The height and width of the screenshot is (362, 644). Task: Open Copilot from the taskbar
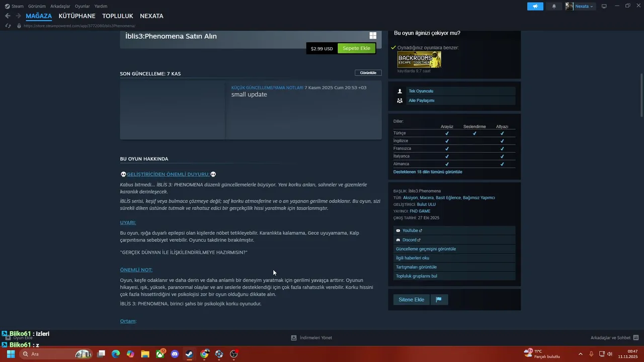tap(130, 354)
